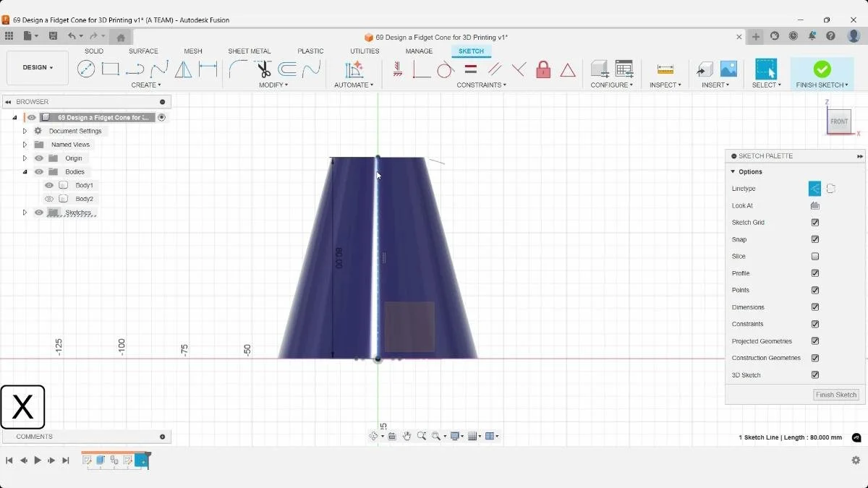
Task: Apply the Equal constraint
Action: 470,69
